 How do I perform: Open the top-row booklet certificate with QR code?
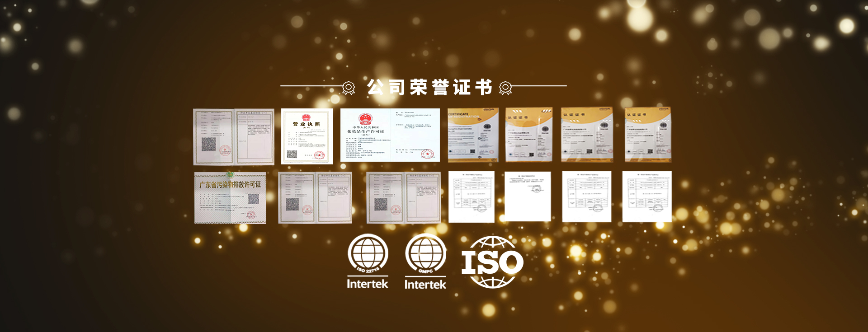(x=233, y=136)
